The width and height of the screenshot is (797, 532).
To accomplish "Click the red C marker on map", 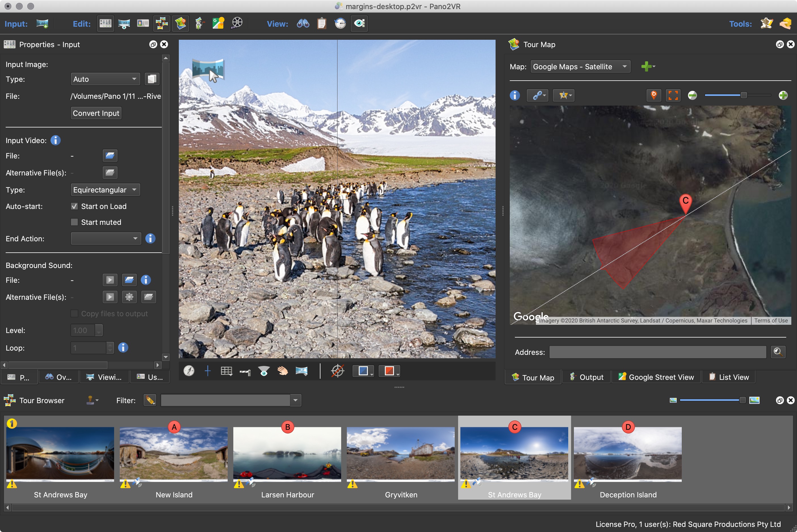I will 685,203.
